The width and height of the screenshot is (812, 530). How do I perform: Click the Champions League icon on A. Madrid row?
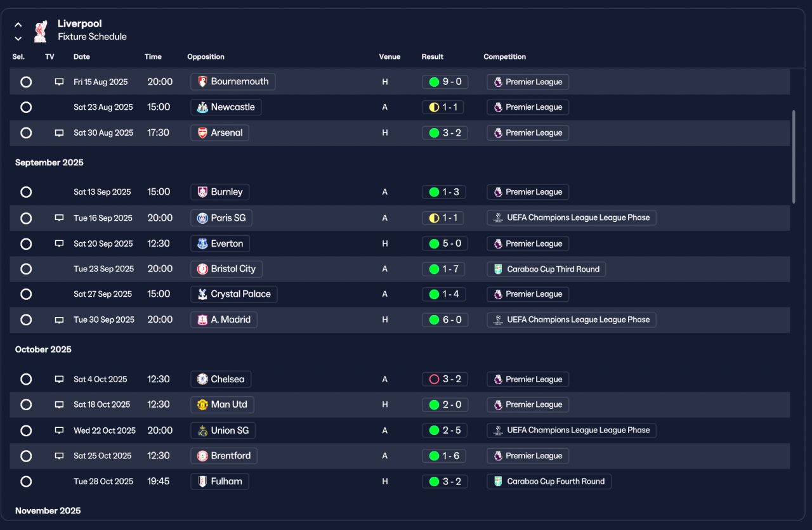click(498, 320)
